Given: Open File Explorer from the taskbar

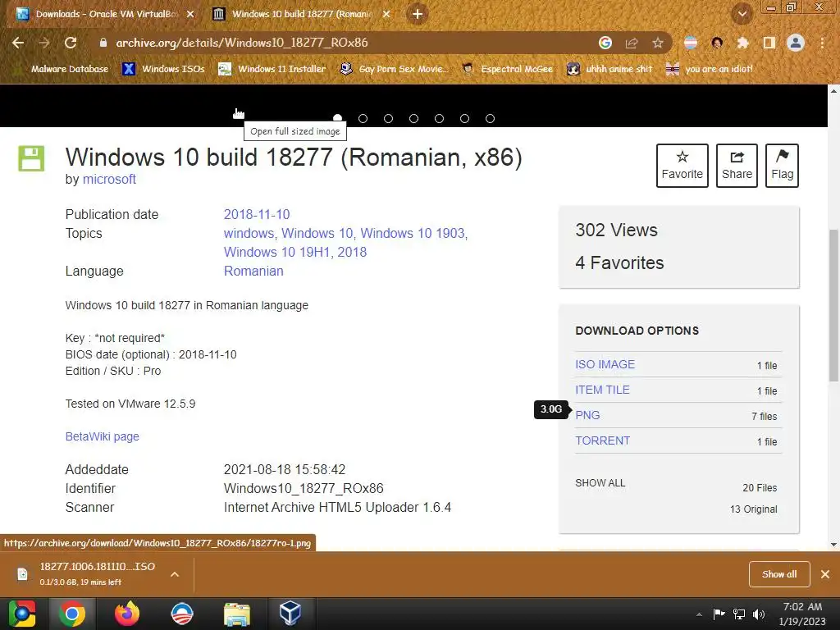Looking at the screenshot, I should click(x=236, y=614).
